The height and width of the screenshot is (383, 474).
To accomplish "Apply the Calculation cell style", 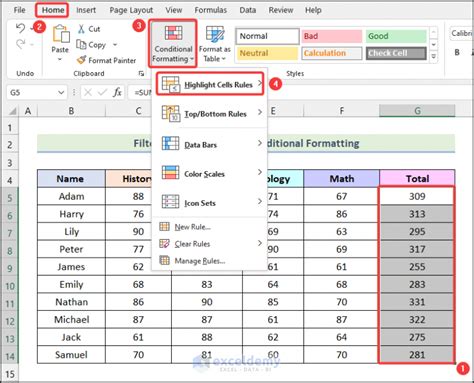I will point(331,53).
